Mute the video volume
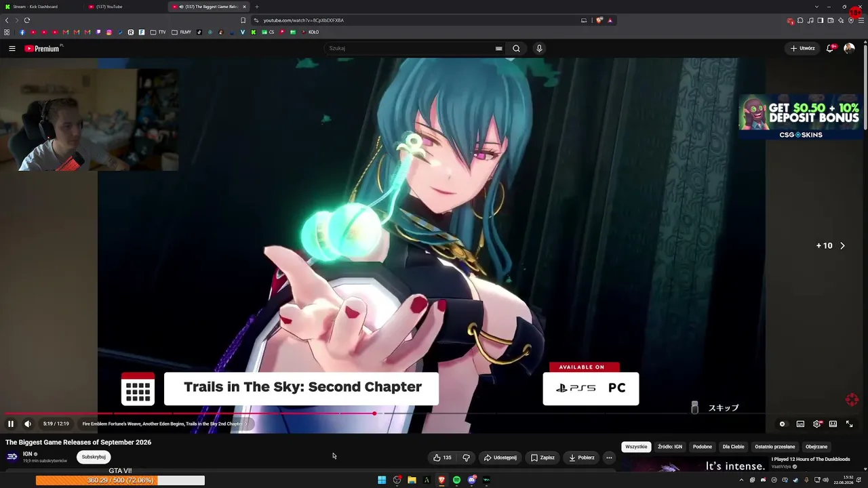 click(x=28, y=424)
